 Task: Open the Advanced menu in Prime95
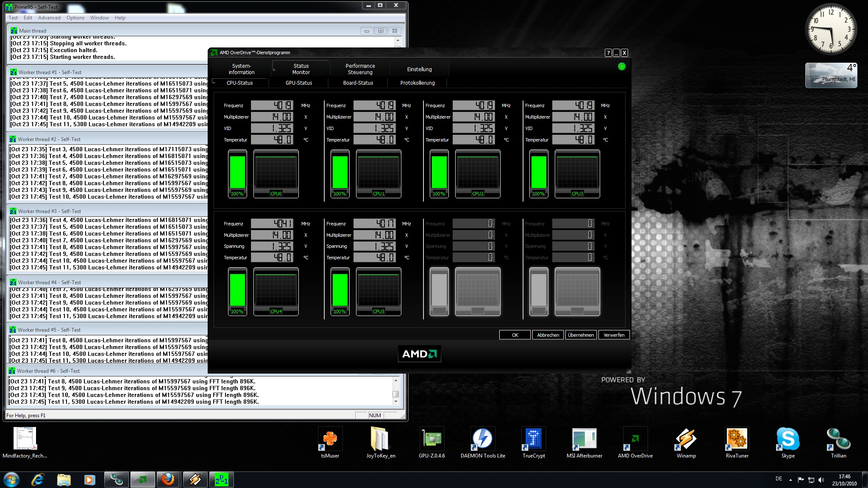click(49, 18)
